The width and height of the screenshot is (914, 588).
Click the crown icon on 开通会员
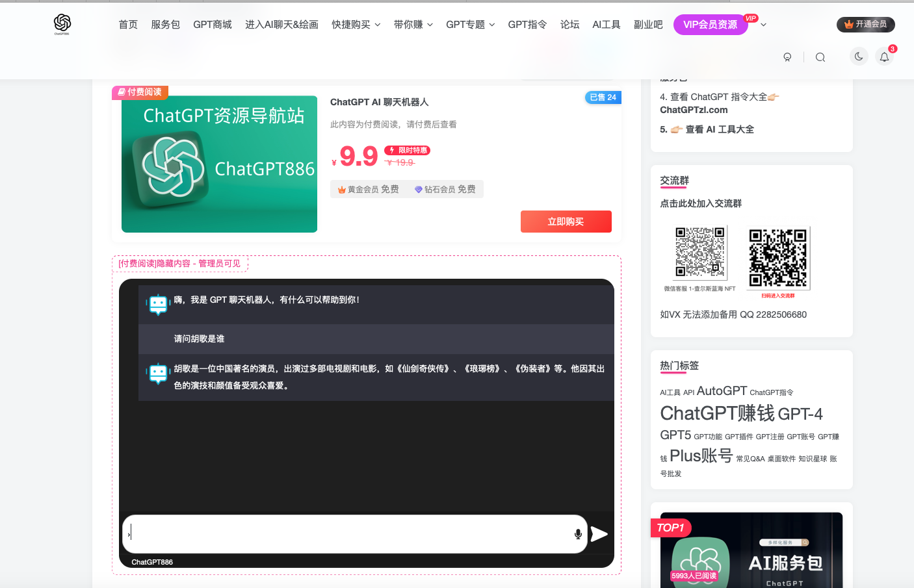click(x=848, y=24)
